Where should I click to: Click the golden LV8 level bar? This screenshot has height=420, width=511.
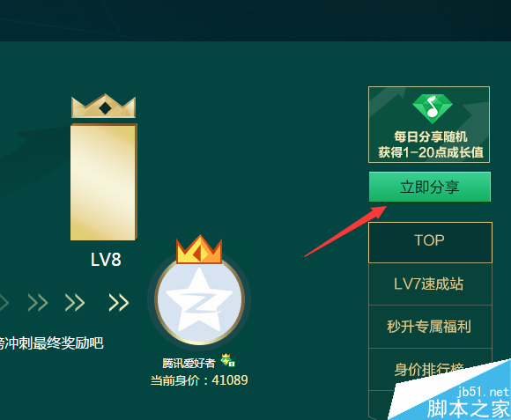(x=104, y=182)
